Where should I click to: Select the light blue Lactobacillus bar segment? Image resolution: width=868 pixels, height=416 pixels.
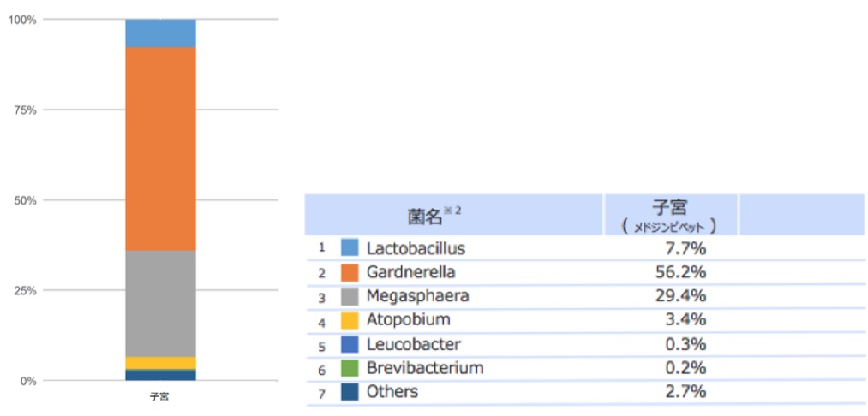[x=160, y=33]
